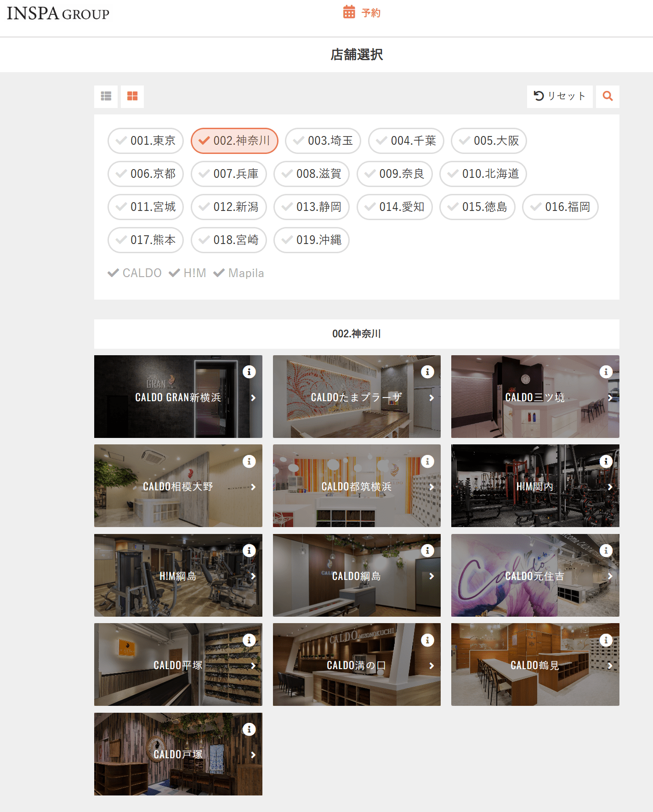
Task: Show info for CALDOたまプラーザ
Action: click(x=427, y=371)
